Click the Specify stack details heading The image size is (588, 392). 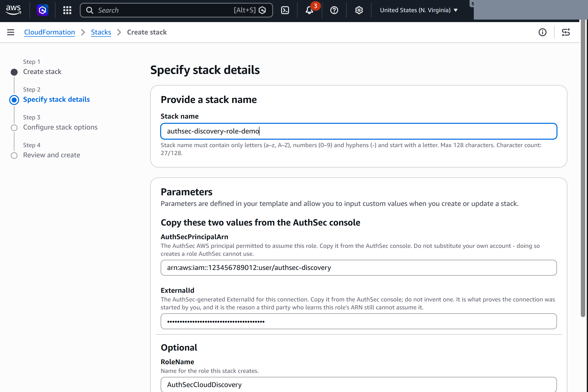(205, 70)
